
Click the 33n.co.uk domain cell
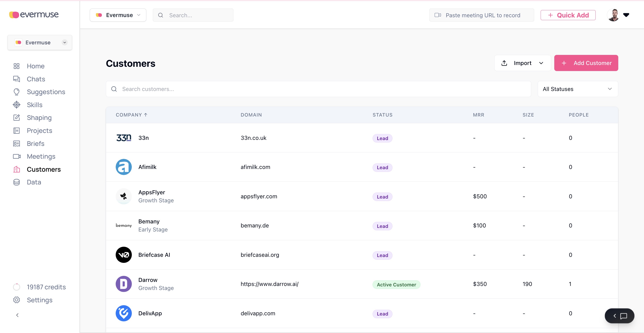pos(254,138)
